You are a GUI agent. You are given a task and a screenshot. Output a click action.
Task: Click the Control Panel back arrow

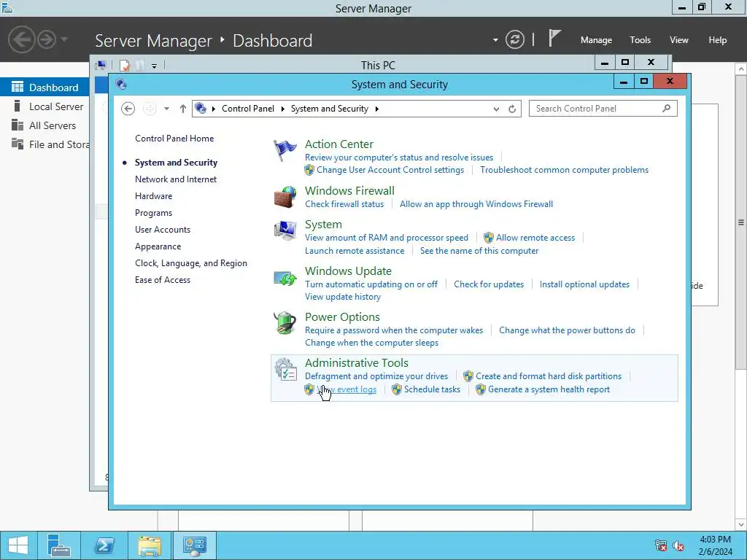128,109
